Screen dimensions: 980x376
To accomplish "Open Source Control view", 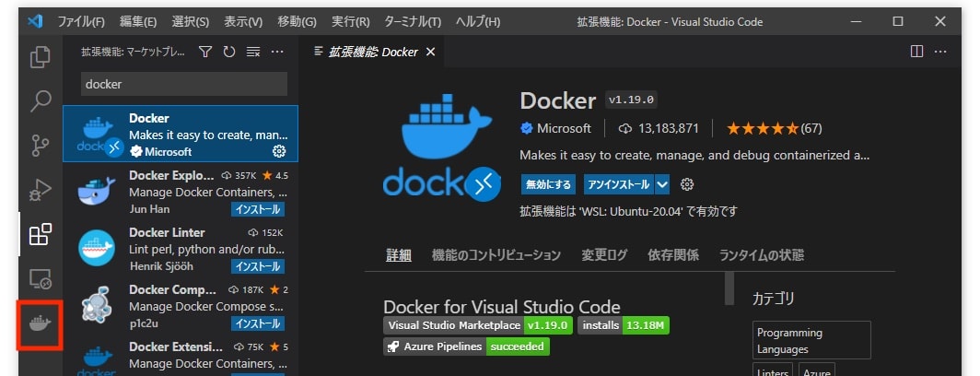I will point(41,145).
